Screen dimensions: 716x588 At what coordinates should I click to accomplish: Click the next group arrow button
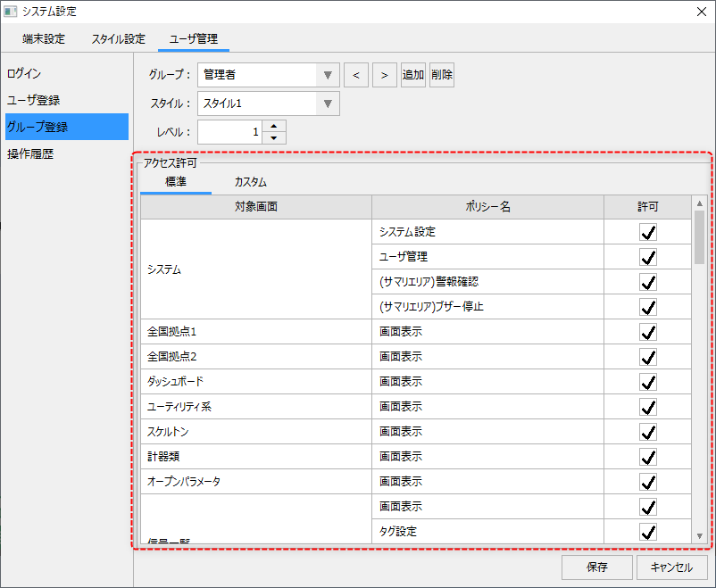click(x=385, y=75)
